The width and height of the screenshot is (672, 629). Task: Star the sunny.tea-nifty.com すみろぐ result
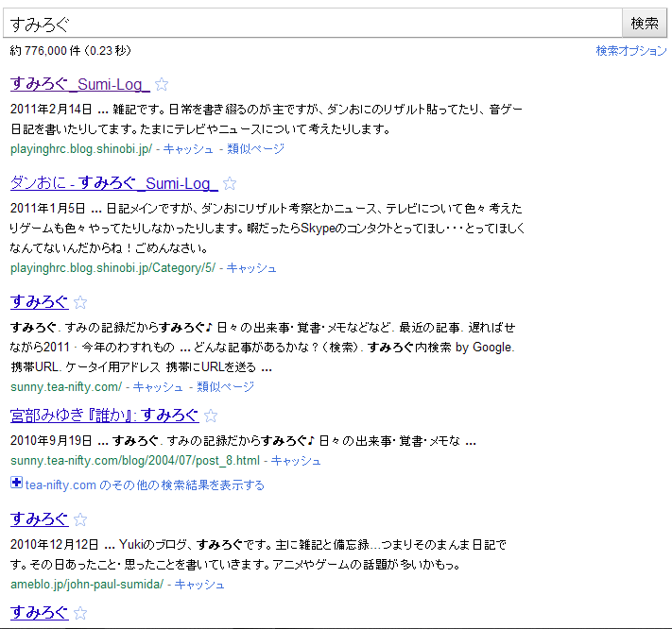pyautogui.click(x=80, y=303)
